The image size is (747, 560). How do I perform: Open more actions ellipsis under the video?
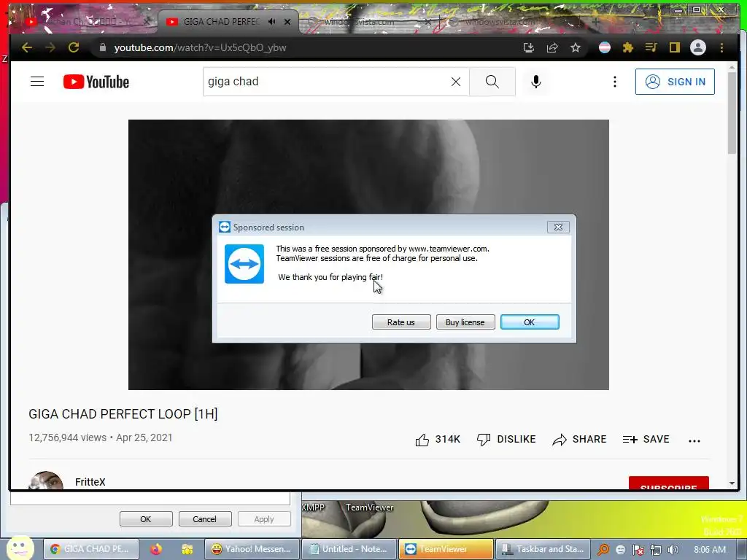[694, 440]
